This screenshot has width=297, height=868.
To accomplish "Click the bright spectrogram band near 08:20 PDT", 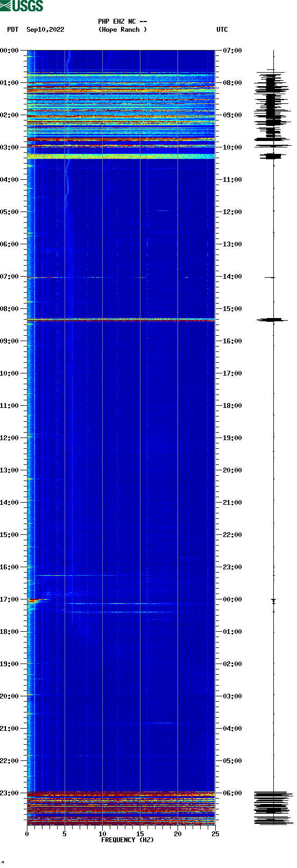I will tap(121, 320).
